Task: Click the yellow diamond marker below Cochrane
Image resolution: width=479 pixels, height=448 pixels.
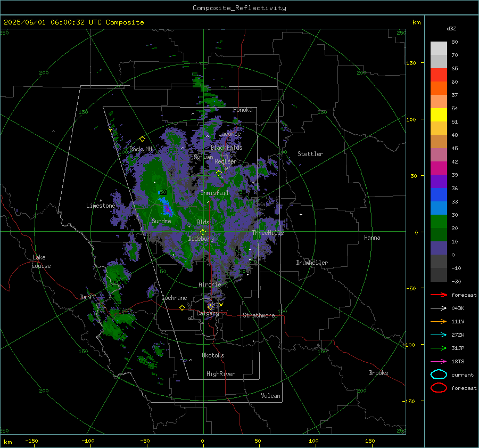Action: point(182,307)
